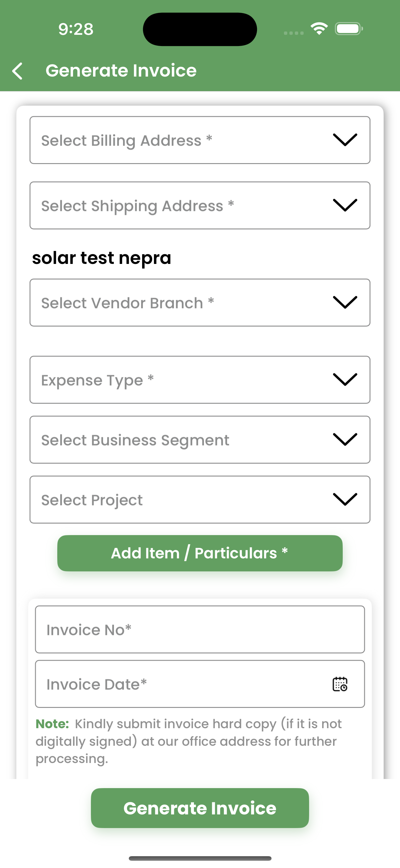Tap the back arrow icon
Screen dimensions: 400x868
coord(17,71)
